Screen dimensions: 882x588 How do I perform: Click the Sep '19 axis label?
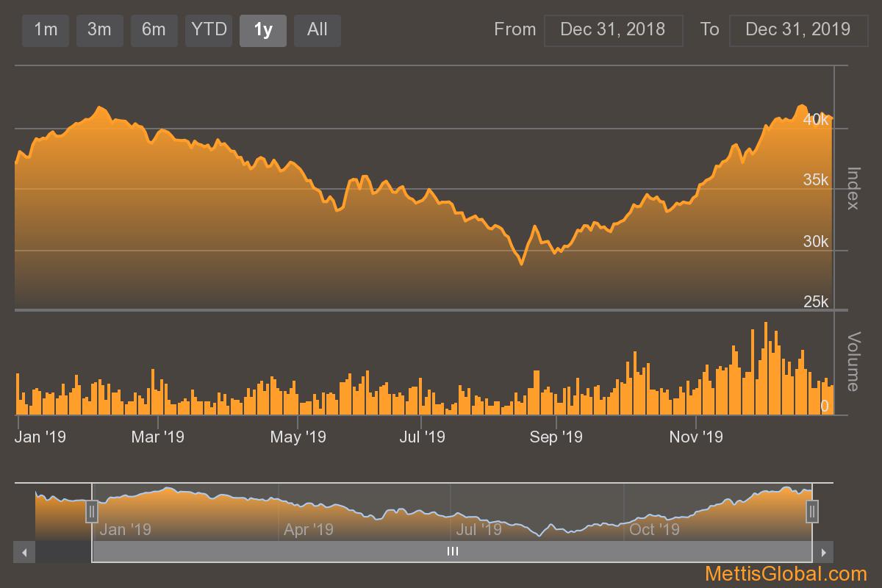point(556,437)
